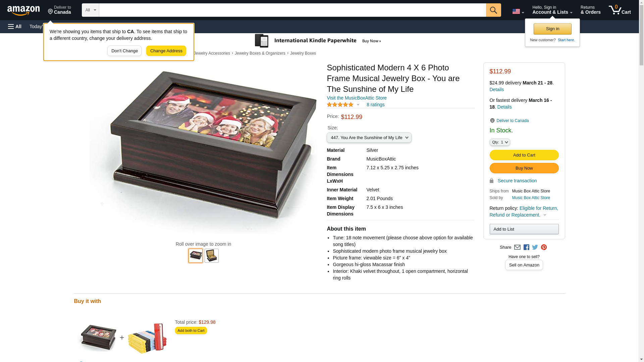Select the open jewelry box thumbnail

coord(211,256)
